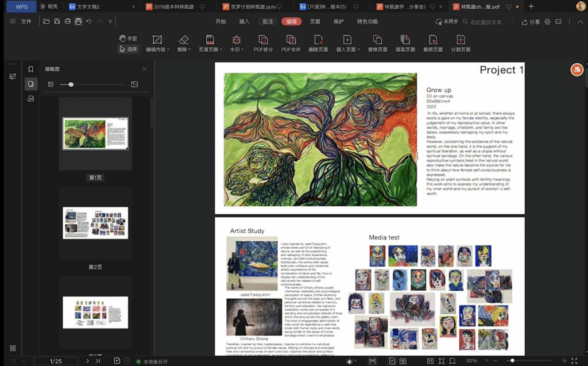The image size is (588, 366).
Task: Click the 编辑内容 edit content icon
Action: click(x=157, y=40)
